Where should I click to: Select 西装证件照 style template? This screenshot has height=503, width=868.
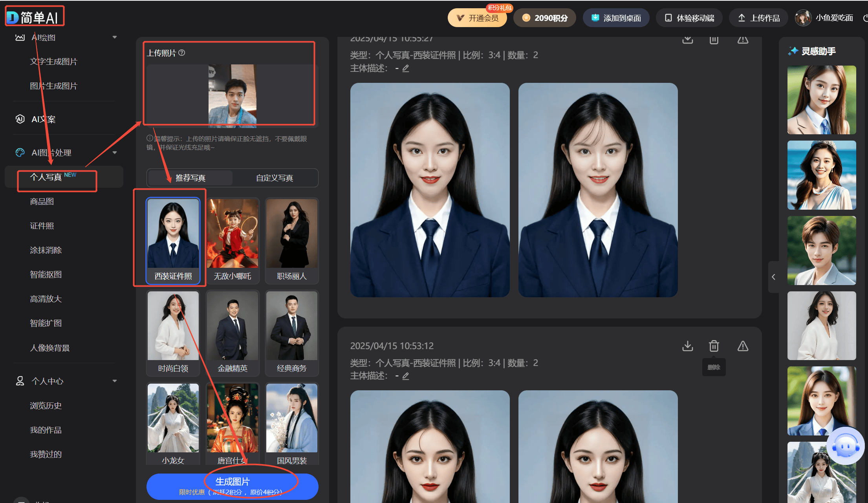(x=173, y=241)
